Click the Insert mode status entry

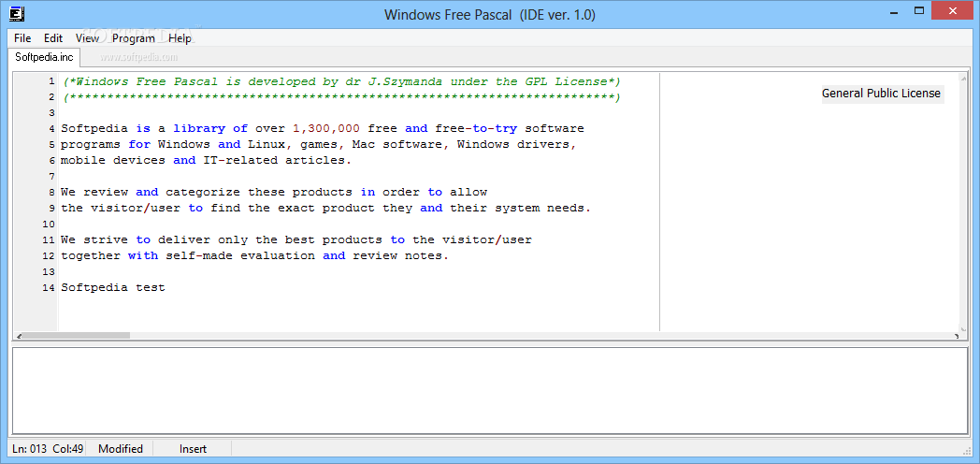click(194, 449)
